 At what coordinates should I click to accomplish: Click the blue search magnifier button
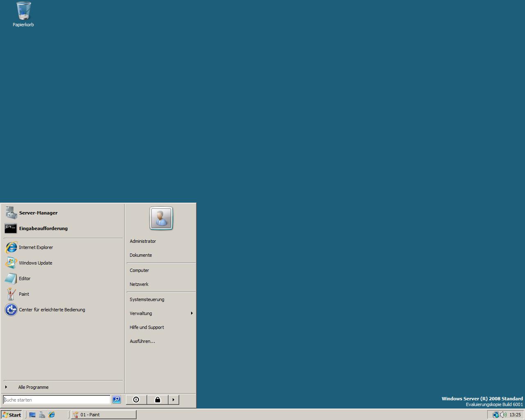point(116,399)
